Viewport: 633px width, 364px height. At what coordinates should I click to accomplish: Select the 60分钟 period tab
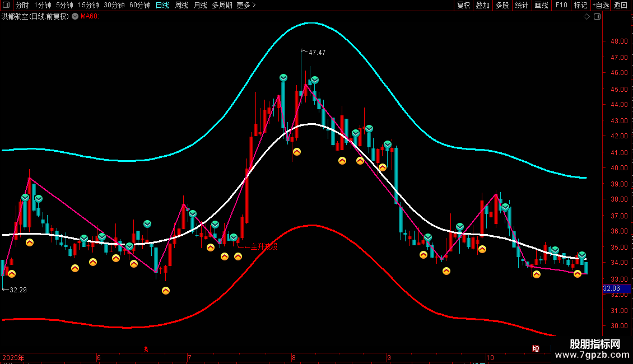[x=139, y=5]
